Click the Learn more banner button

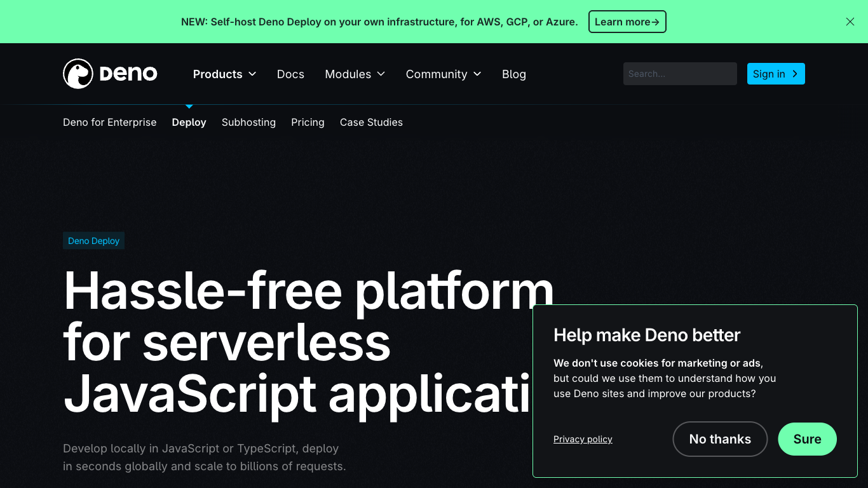tap(627, 22)
